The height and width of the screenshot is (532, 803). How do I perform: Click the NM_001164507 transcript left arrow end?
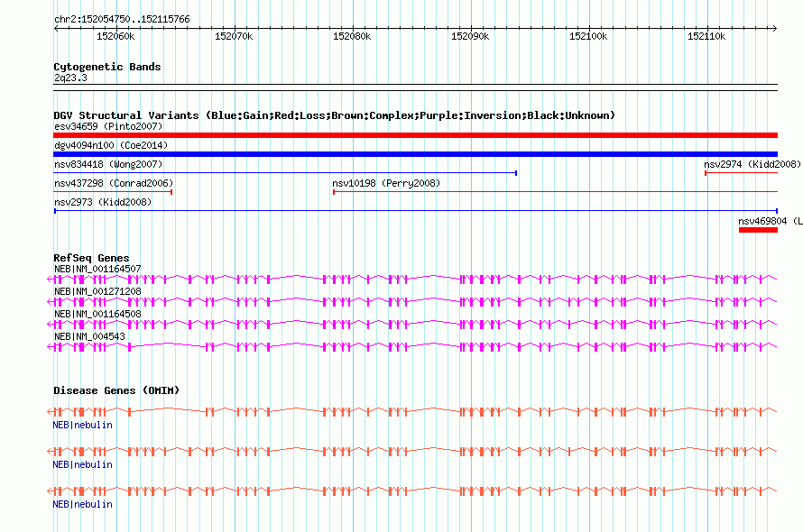[x=50, y=279]
